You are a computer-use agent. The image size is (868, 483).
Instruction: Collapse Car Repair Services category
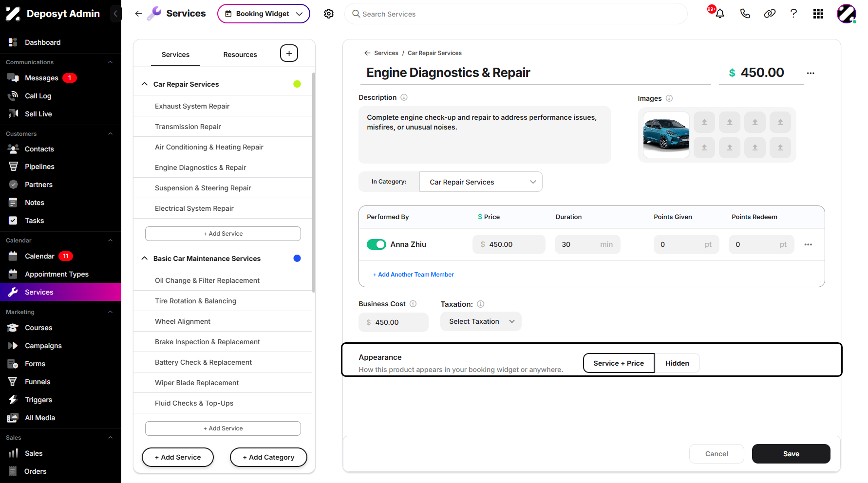point(144,84)
